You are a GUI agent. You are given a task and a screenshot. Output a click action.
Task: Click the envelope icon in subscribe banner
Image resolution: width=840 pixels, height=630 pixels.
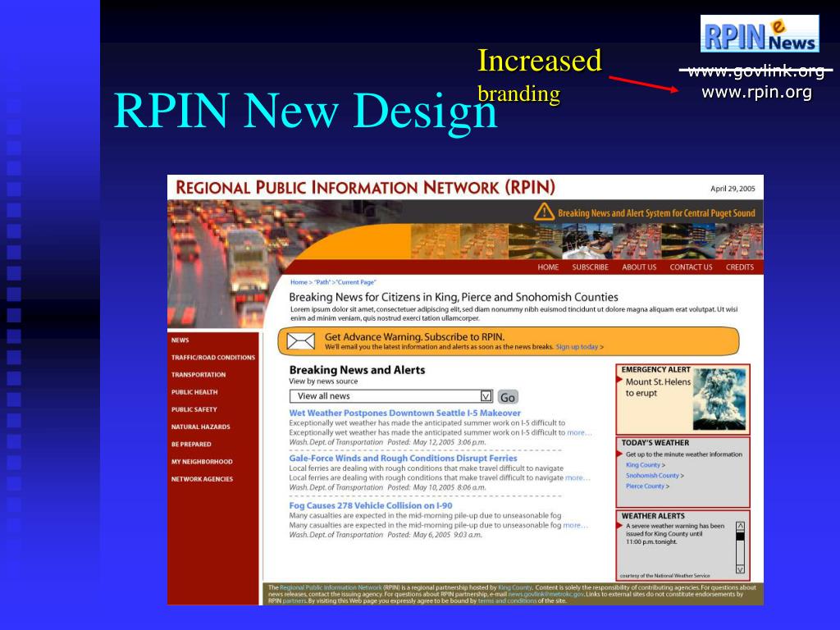click(x=300, y=341)
